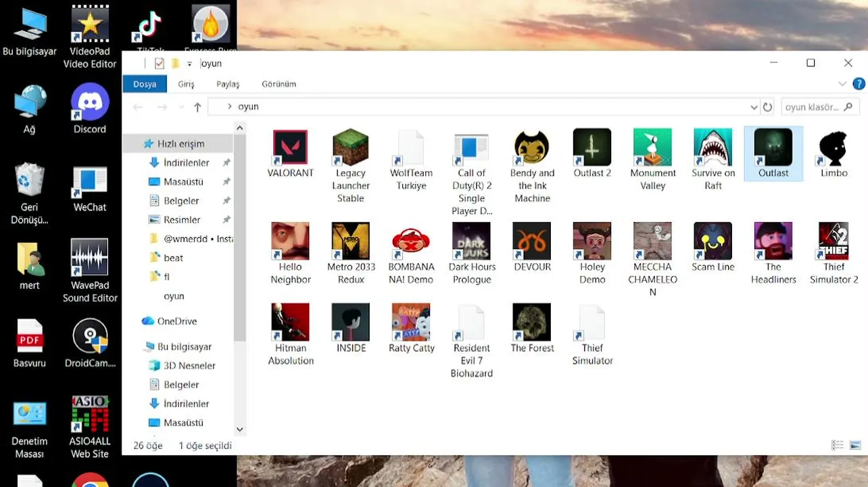Switch to the Görünüm tab
Viewport: 868px width, 487px height.
pos(279,84)
